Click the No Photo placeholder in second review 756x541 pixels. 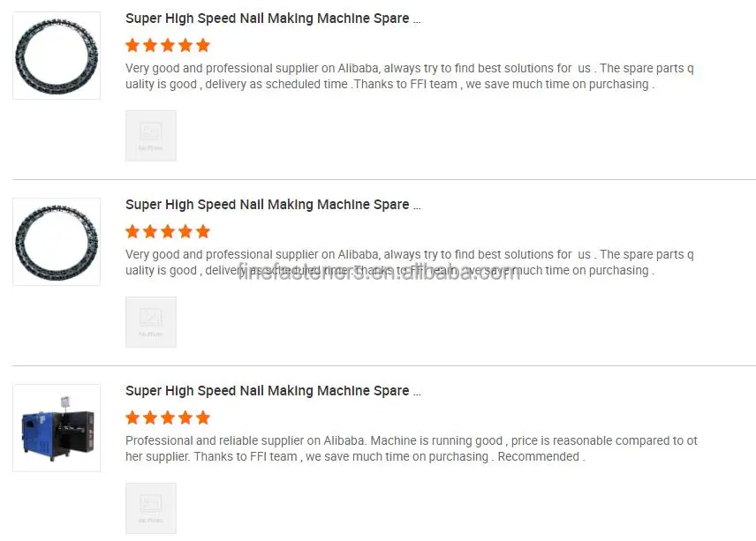tap(151, 322)
